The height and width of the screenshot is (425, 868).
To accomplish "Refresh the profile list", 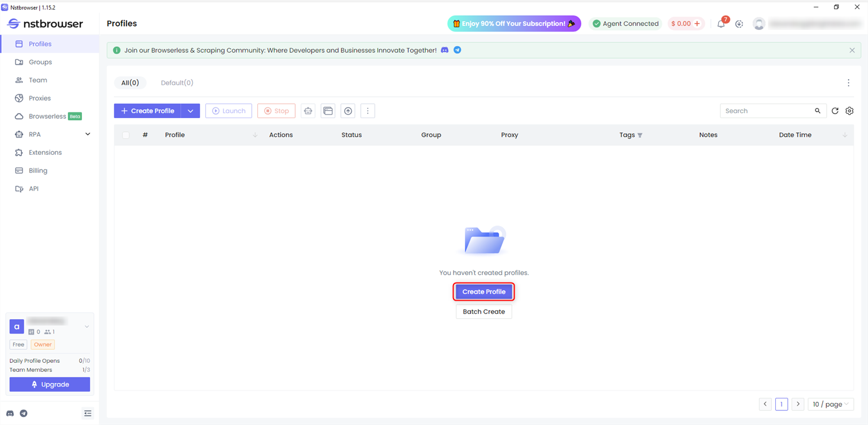I will pos(835,111).
